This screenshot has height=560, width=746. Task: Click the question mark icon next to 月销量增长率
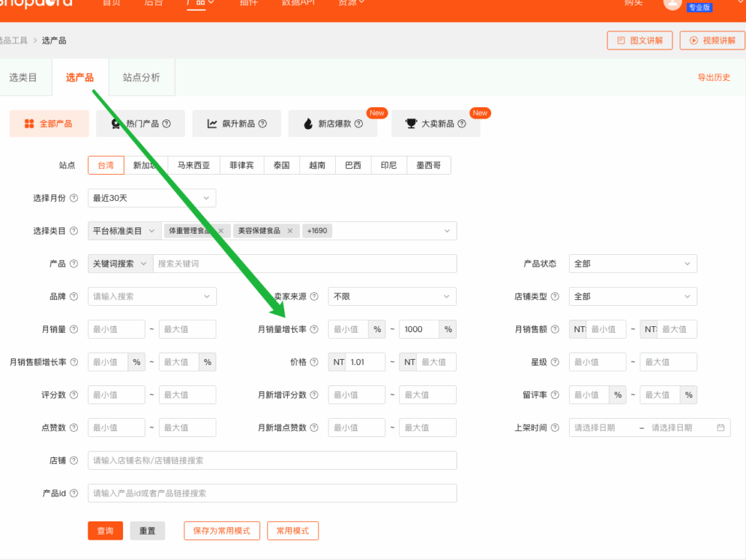pyautogui.click(x=314, y=329)
